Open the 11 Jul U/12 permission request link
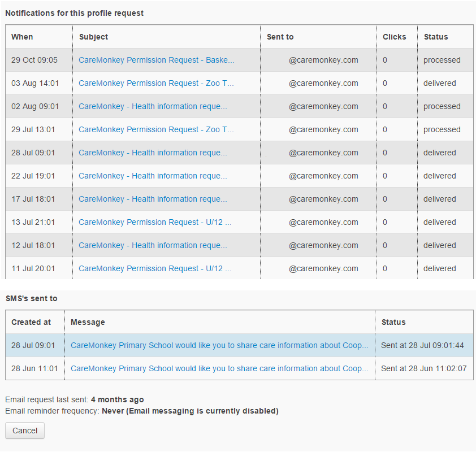The width and height of the screenshot is (476, 452). pyautogui.click(x=155, y=268)
